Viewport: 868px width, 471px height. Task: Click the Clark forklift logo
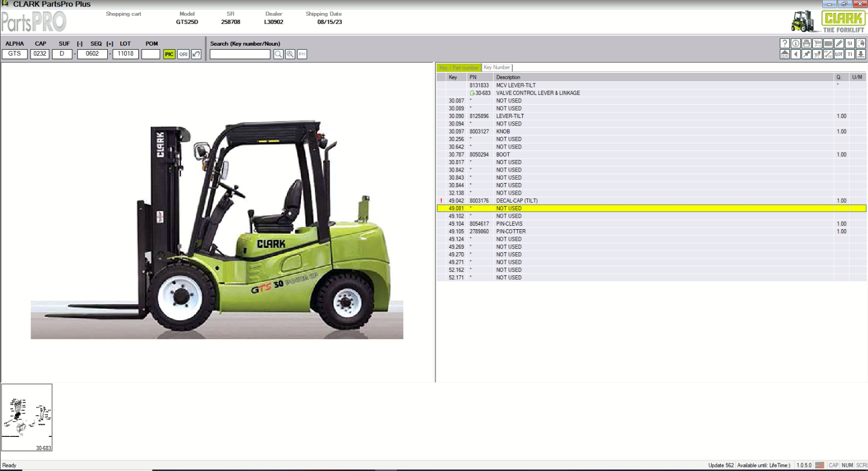(x=828, y=22)
